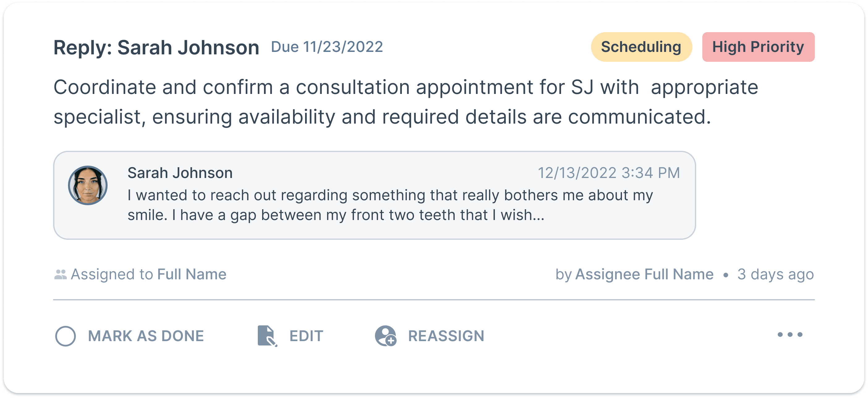The height and width of the screenshot is (398, 868).
Task: Click the EDIT button text
Action: pyautogui.click(x=306, y=336)
